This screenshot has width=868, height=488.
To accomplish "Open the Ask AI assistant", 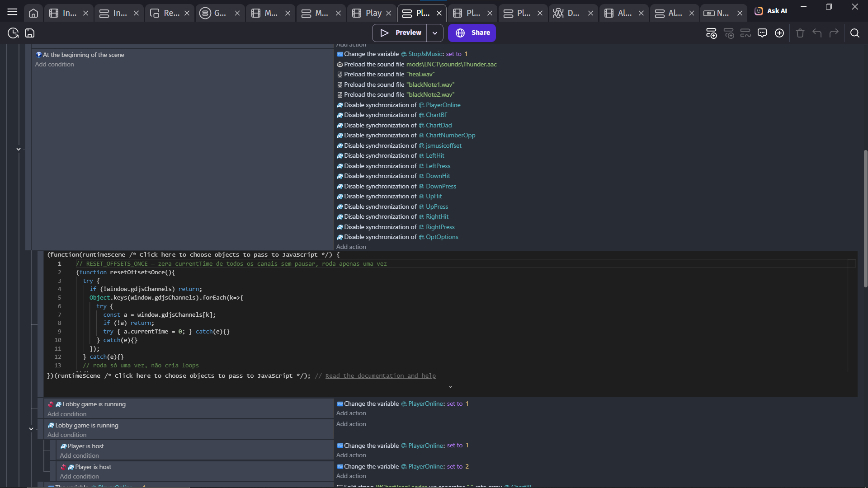I will click(771, 11).
